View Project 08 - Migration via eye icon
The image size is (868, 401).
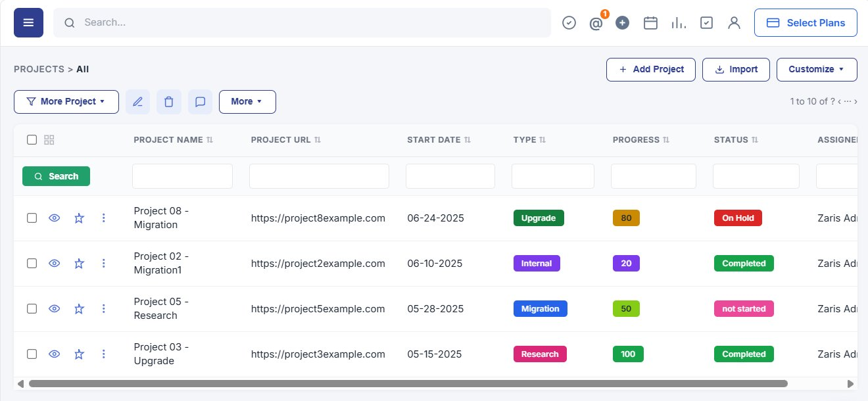(x=55, y=218)
